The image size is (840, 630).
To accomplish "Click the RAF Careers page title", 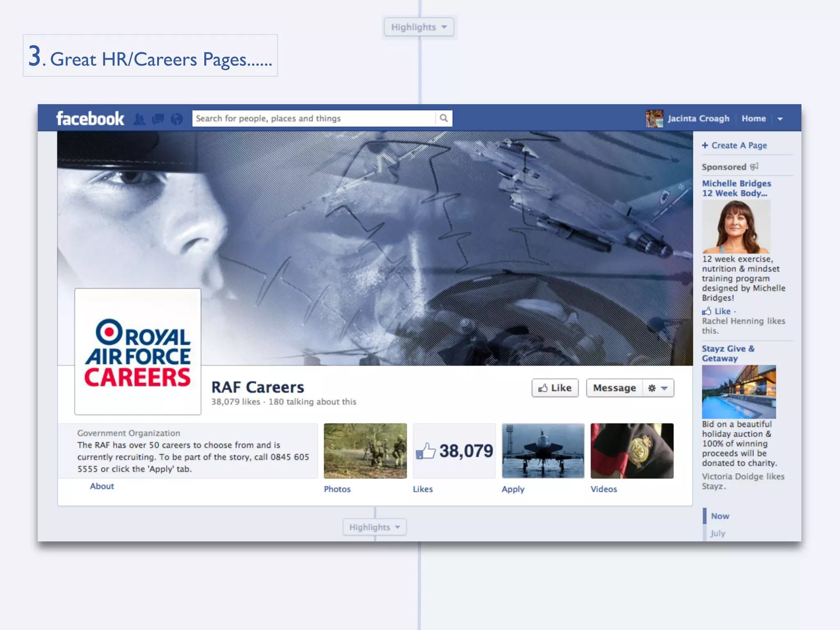I will click(258, 387).
